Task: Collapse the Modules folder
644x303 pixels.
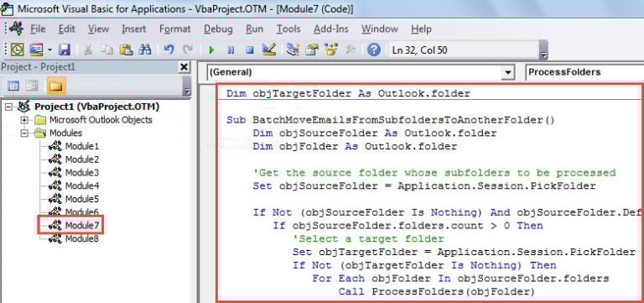Action: 25,133
